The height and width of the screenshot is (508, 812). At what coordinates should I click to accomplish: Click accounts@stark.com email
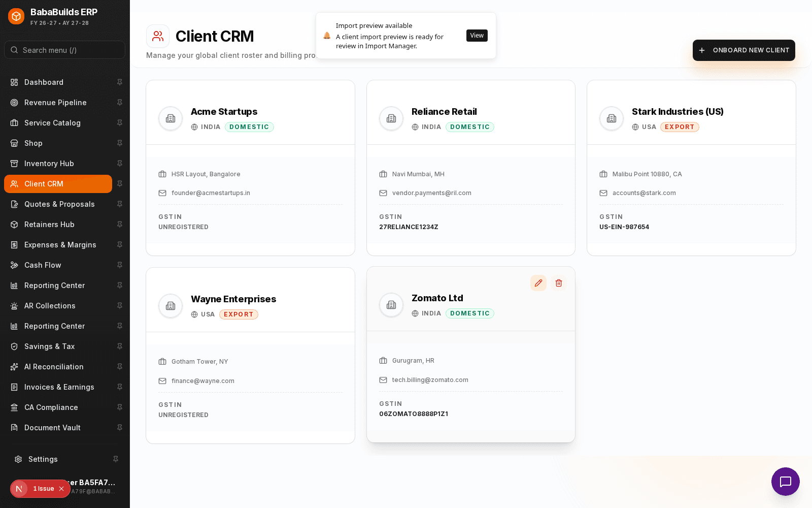pos(644,193)
